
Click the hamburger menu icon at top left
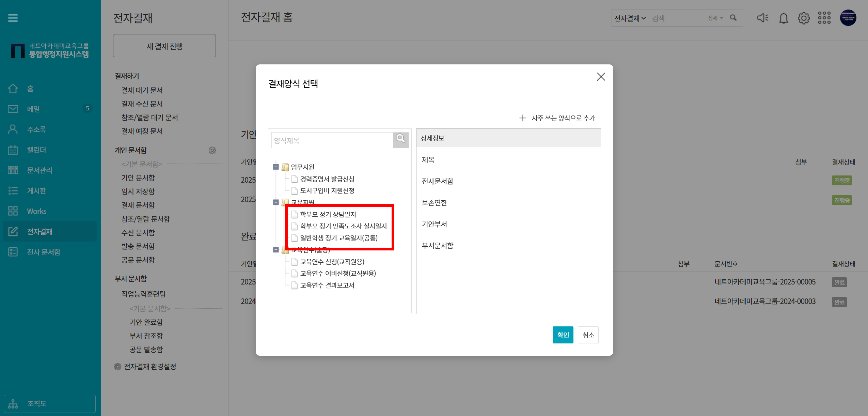pos(13,18)
